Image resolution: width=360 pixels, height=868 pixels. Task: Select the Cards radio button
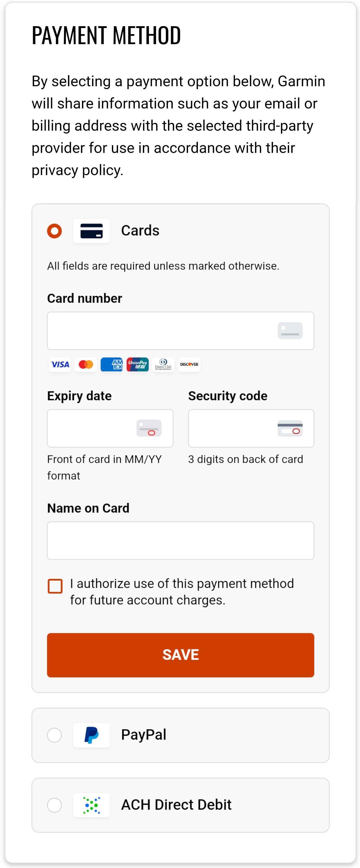coord(54,231)
